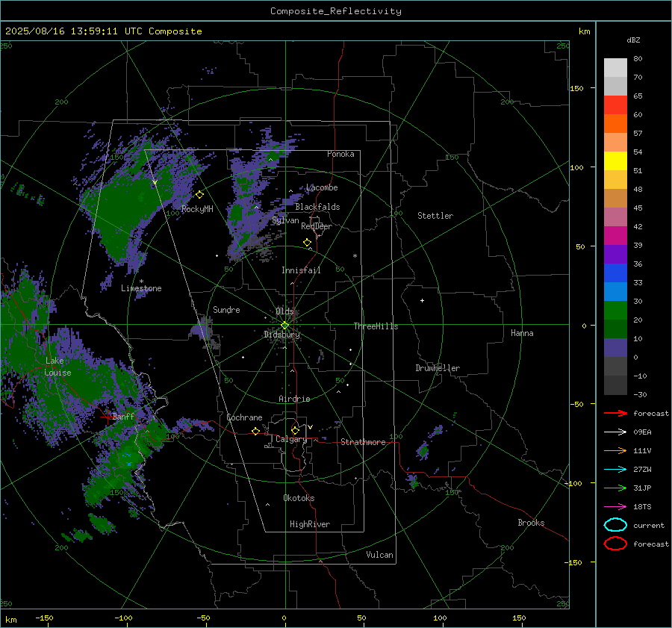The width and height of the screenshot is (672, 628).
Task: Click the yellow radar-center diamond near Olds
Action: click(x=284, y=326)
